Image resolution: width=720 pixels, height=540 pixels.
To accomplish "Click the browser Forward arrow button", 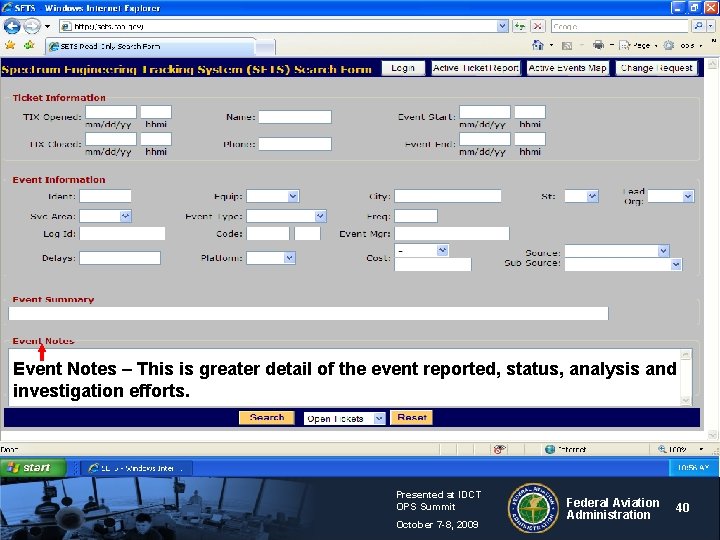I will pyautogui.click(x=32, y=26).
